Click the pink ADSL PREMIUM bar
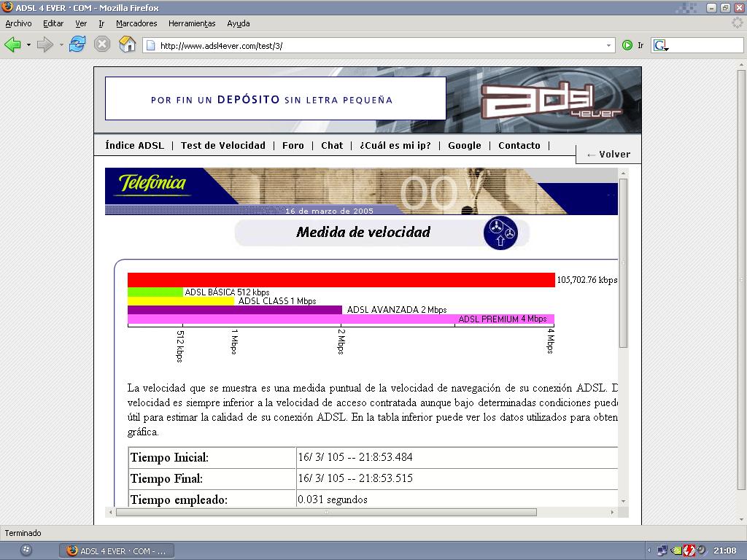The height and width of the screenshot is (560, 747). click(341, 319)
